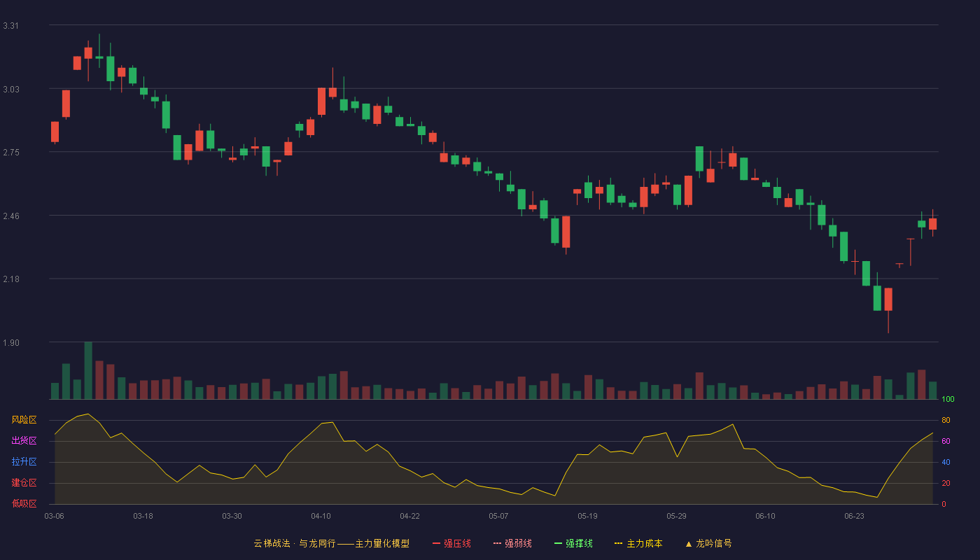Click the 低吸区 zone label

(24, 504)
